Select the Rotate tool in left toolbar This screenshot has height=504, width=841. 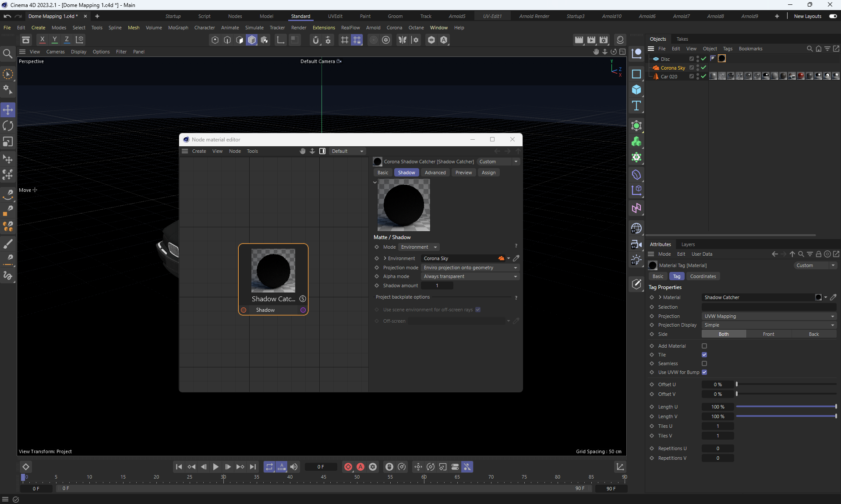coord(8,126)
